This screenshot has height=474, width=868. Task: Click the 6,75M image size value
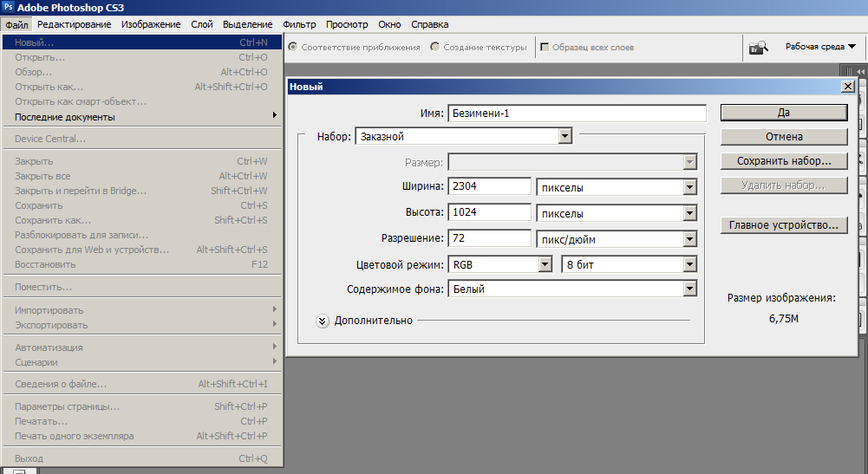(783, 319)
